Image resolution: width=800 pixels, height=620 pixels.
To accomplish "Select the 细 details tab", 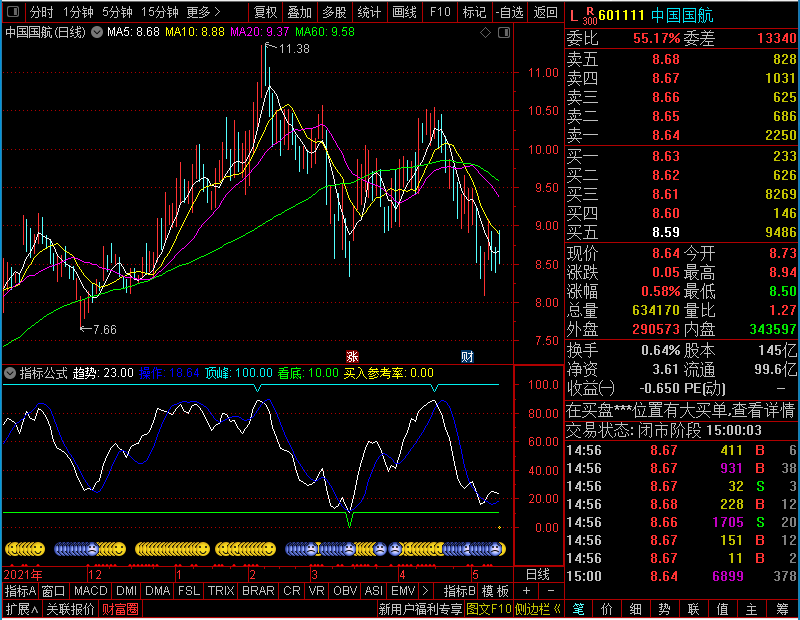I will [635, 609].
